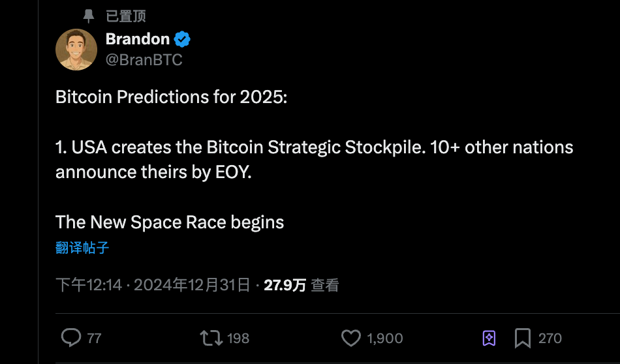The image size is (620, 364).
Task: Click the 77 replies count
Action: 94,338
